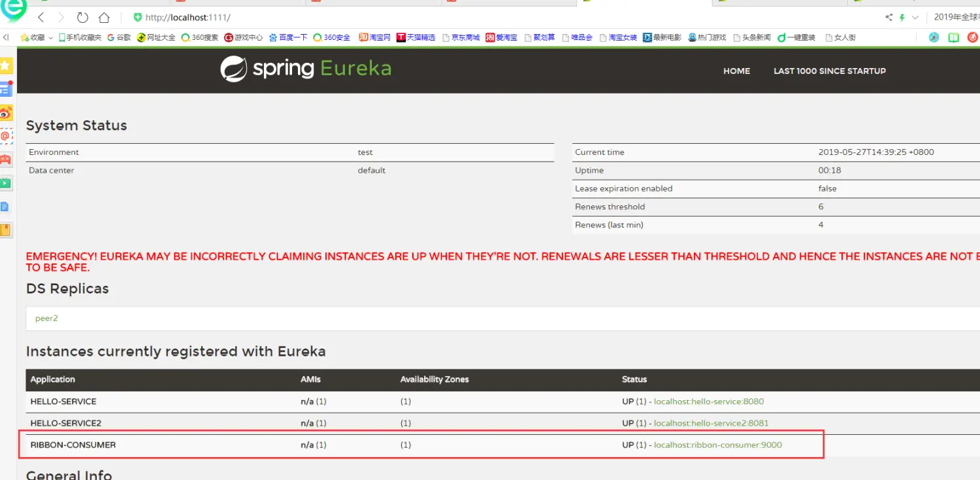Click the round blue extension icon in bookmarks bar

click(x=934, y=37)
